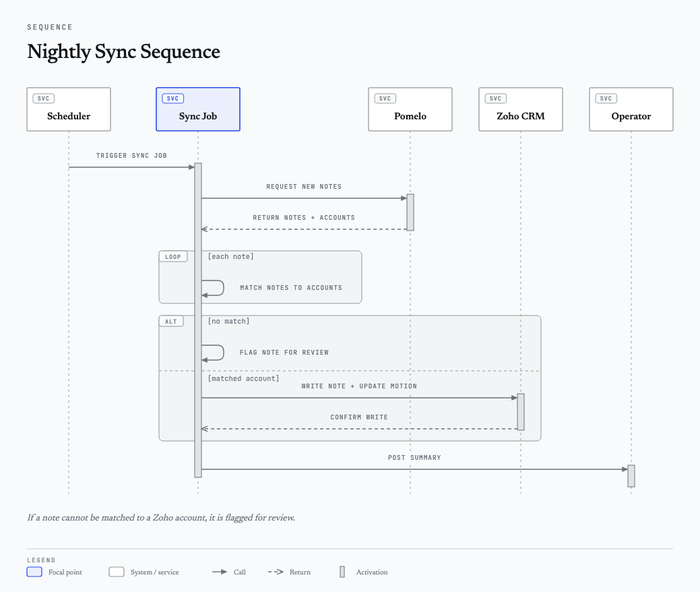Select the TRIGGER SYNC JOB label

[131, 156]
